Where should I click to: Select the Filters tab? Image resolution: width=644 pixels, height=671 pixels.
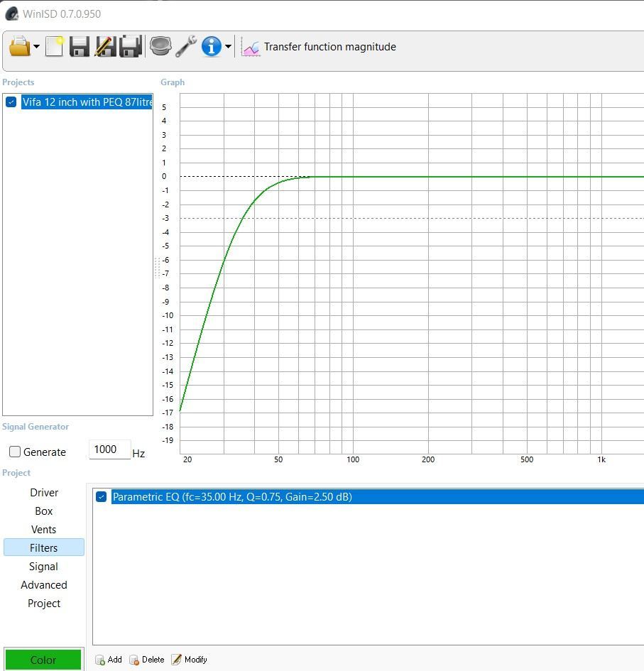coord(44,547)
